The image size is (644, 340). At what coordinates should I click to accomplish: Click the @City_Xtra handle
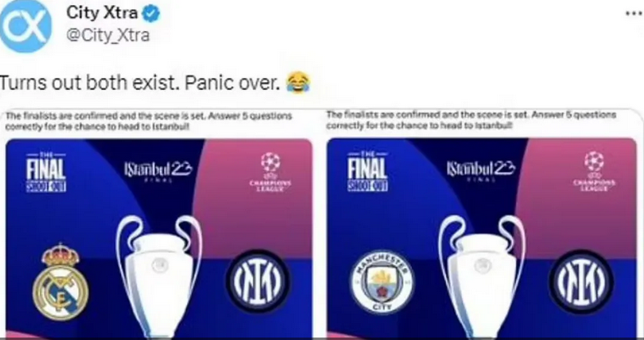107,36
